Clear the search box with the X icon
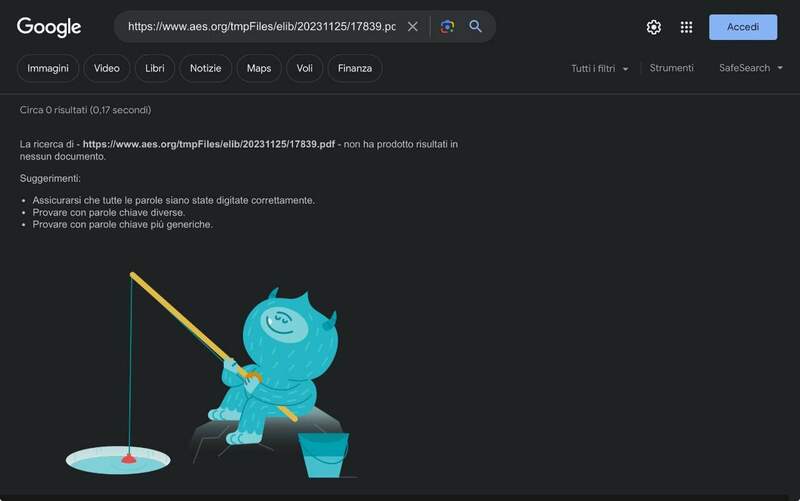Screen dimensions: 800x501 413,27
